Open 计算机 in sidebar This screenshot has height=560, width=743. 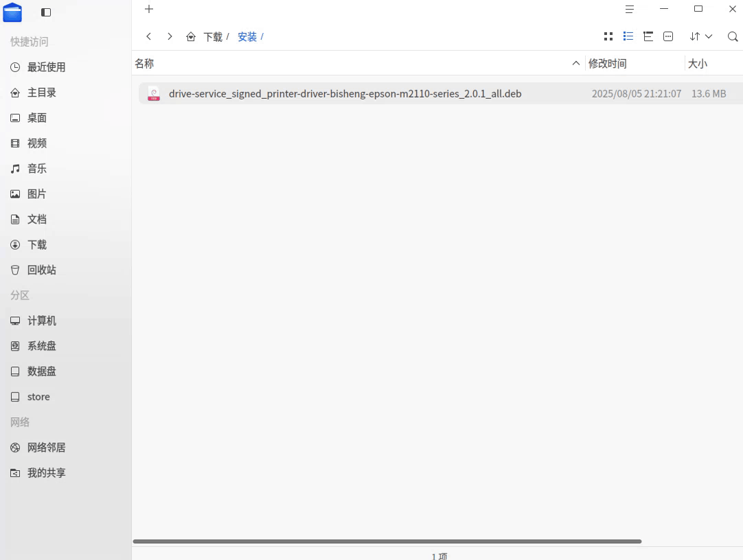tap(42, 321)
